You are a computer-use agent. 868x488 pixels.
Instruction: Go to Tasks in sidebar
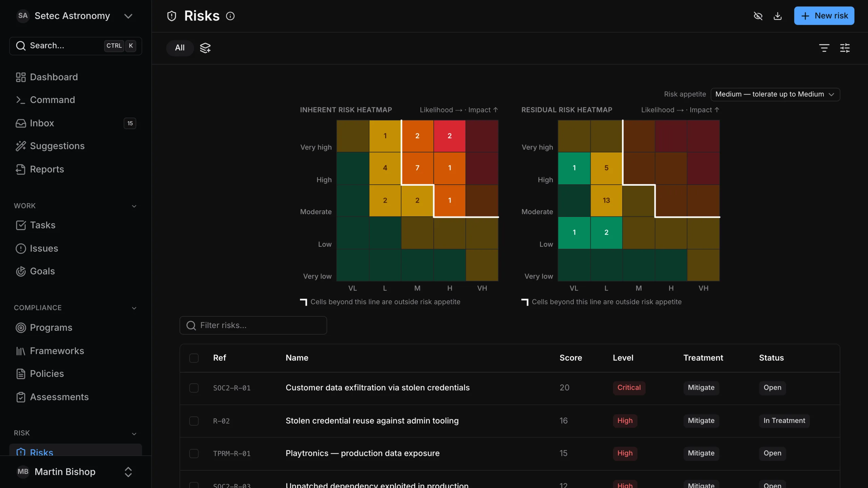[75, 225]
